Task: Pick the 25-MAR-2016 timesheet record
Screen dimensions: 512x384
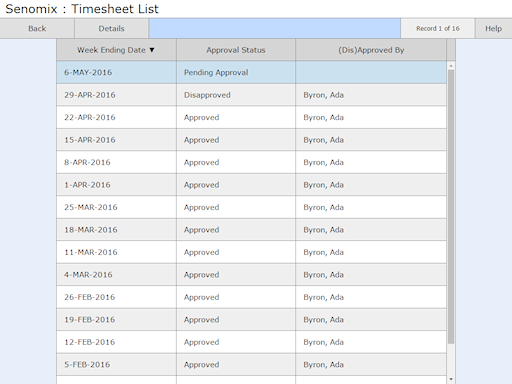Action: 251,207
